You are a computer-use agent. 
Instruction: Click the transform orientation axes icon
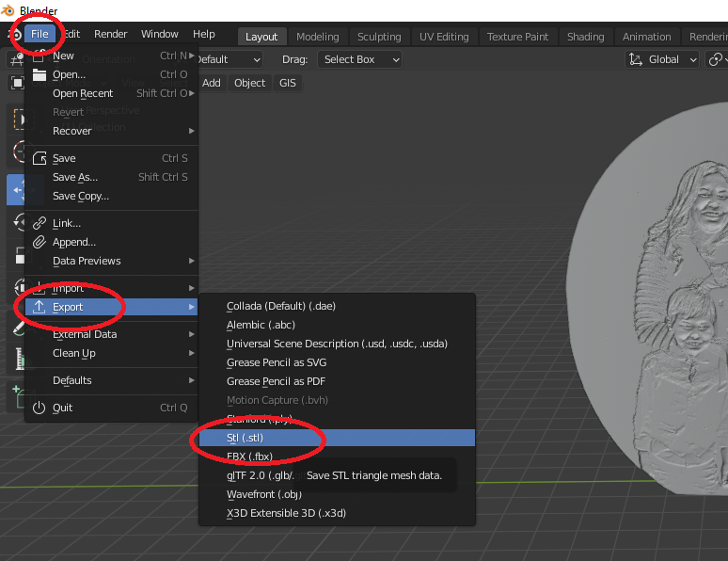[635, 59]
